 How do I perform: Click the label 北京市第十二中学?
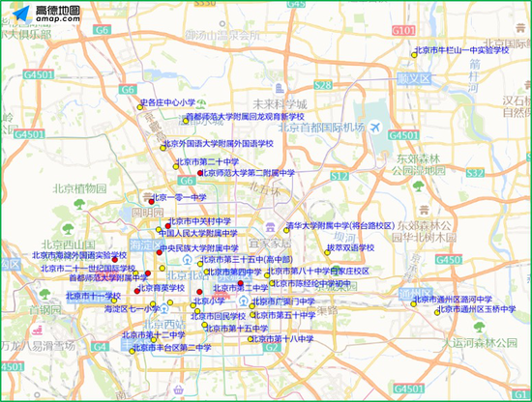pos(154,335)
